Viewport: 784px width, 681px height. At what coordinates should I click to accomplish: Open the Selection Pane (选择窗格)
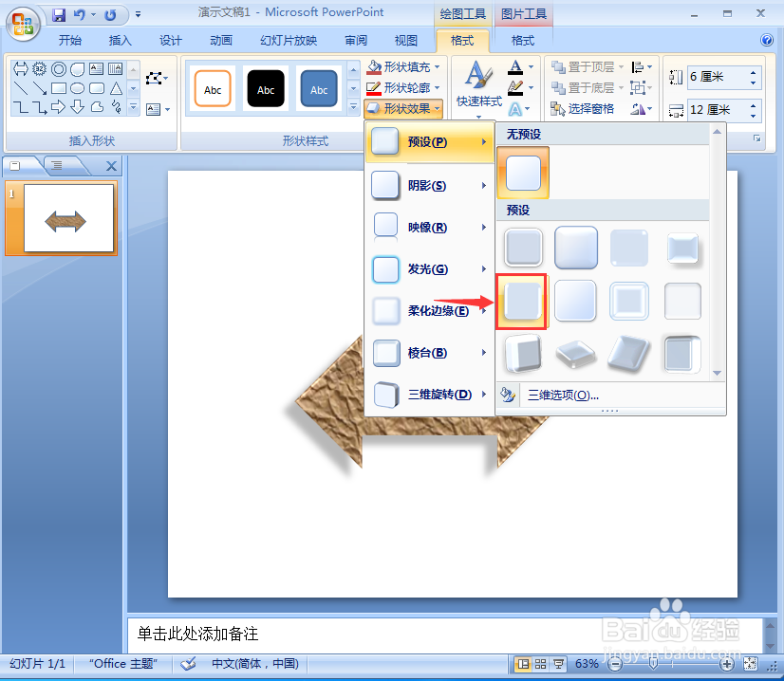pos(583,108)
